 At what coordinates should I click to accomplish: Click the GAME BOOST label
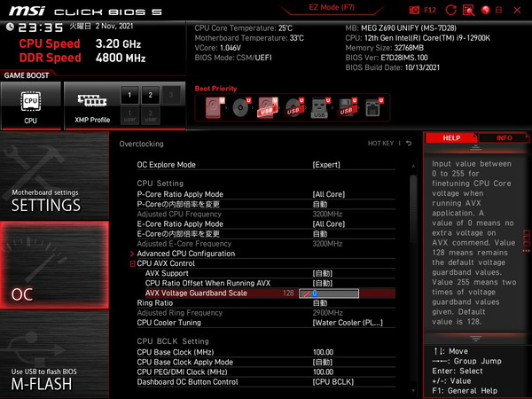tap(27, 75)
